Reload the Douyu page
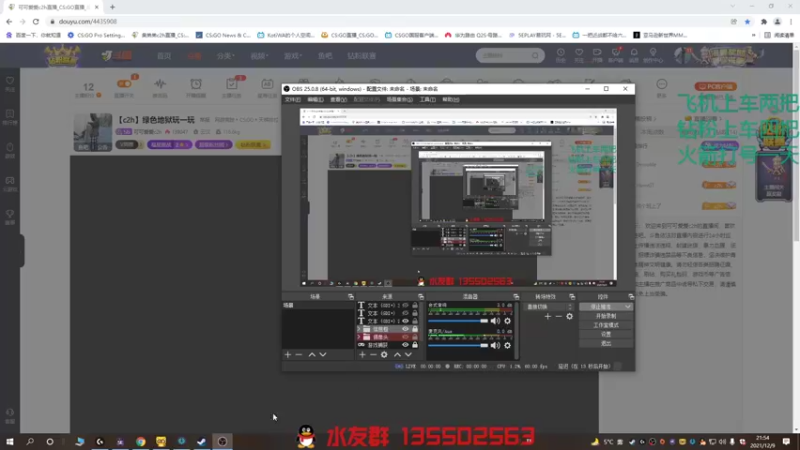The width and height of the screenshot is (800, 450). point(36,21)
